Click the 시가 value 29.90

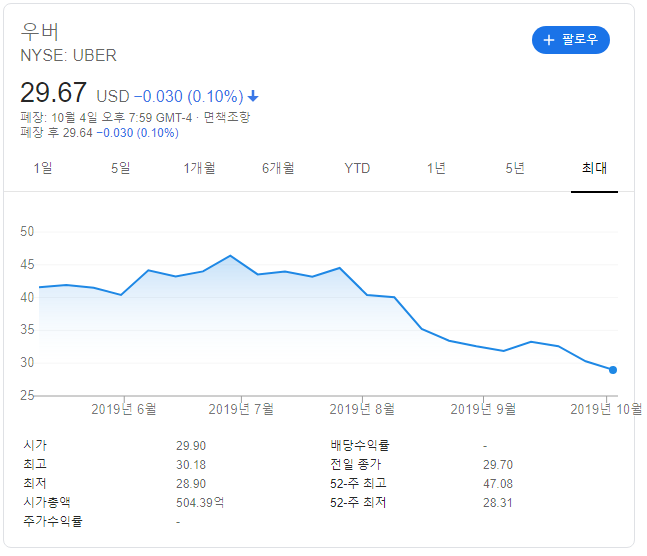(x=191, y=446)
